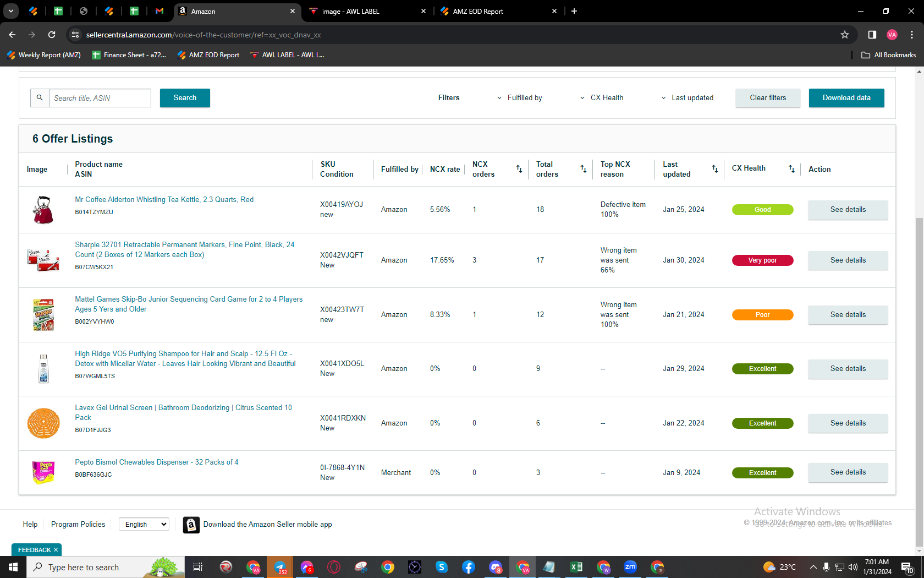Open the volume control in system tray
The height and width of the screenshot is (578, 924).
click(853, 567)
